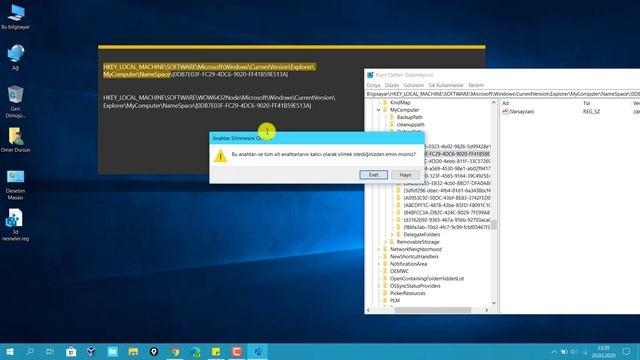Screen dimensions: 640x360
Task: Select the NewShortcutHandlers key
Action: point(414,257)
